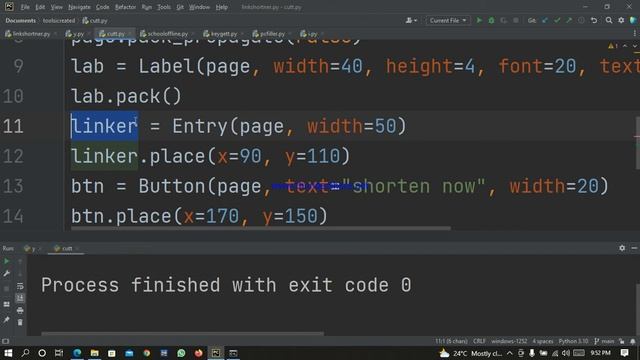
Task: Open Run panel settings gear
Action: pos(622,248)
